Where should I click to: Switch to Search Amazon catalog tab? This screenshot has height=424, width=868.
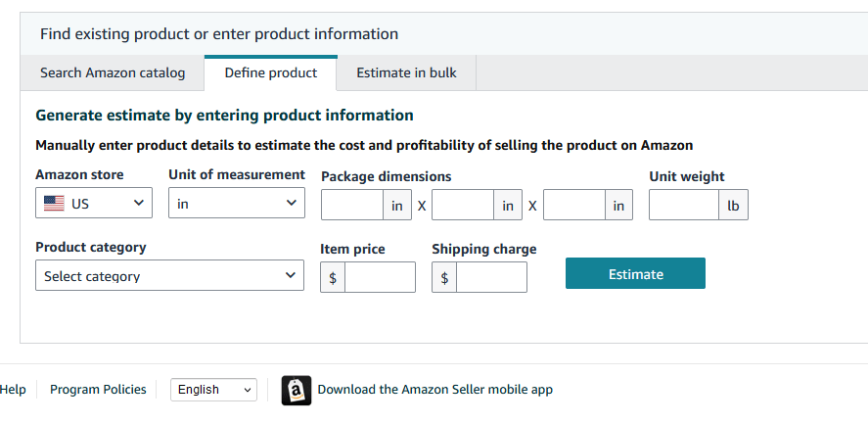[x=113, y=72]
